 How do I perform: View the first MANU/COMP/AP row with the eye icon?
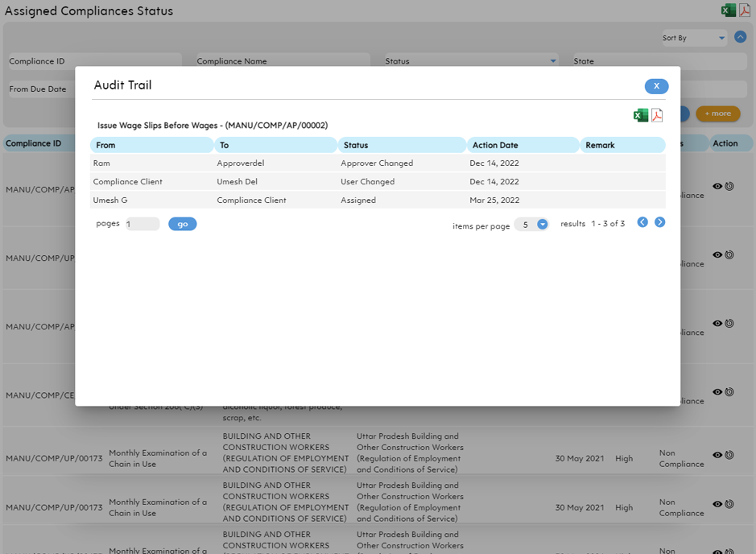pyautogui.click(x=717, y=186)
